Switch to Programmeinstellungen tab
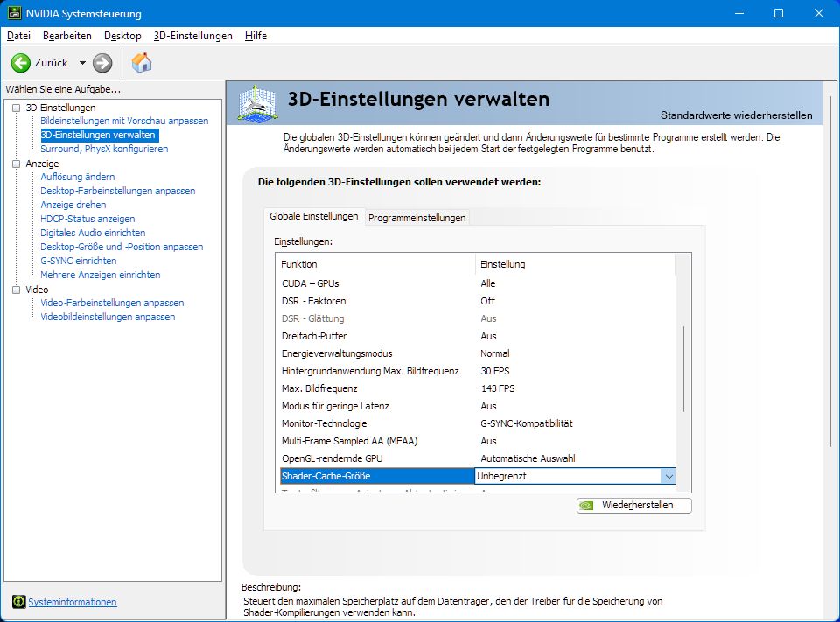840x622 pixels. pos(416,218)
